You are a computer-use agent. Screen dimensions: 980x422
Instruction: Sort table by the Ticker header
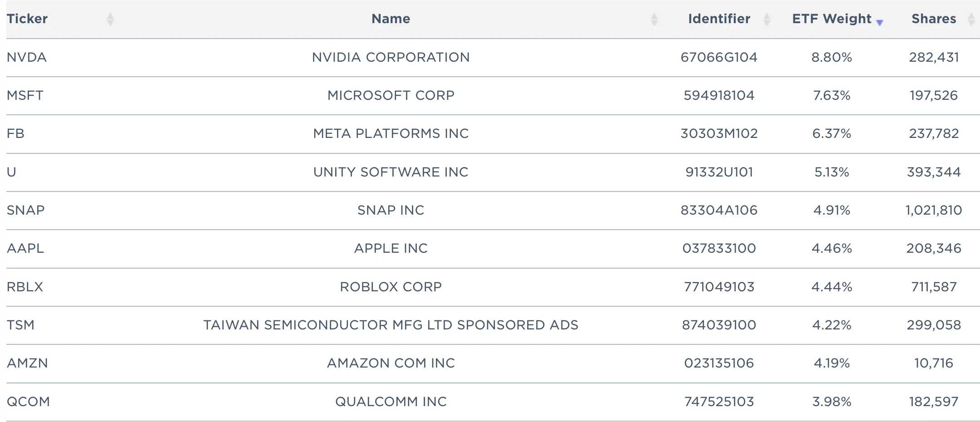pos(27,19)
